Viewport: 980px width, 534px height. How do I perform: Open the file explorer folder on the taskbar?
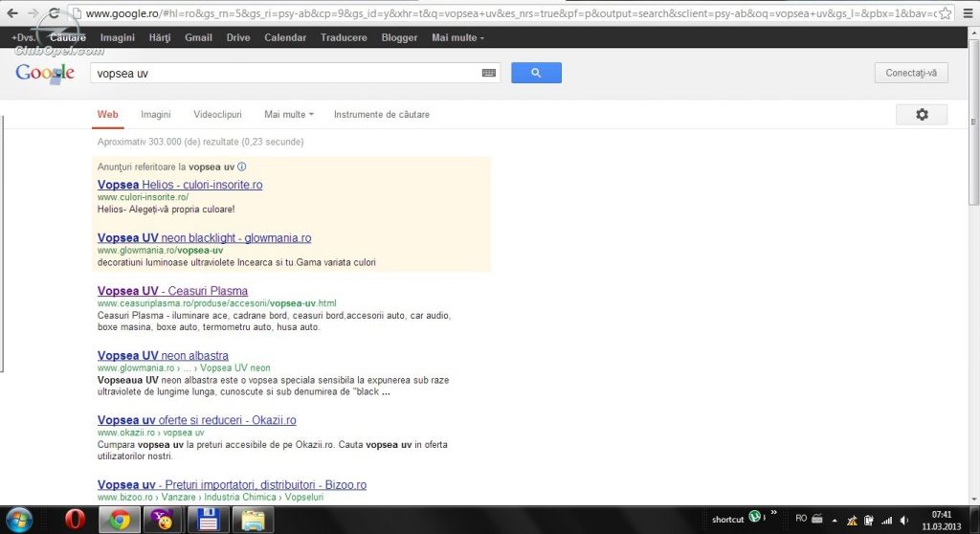tap(253, 521)
